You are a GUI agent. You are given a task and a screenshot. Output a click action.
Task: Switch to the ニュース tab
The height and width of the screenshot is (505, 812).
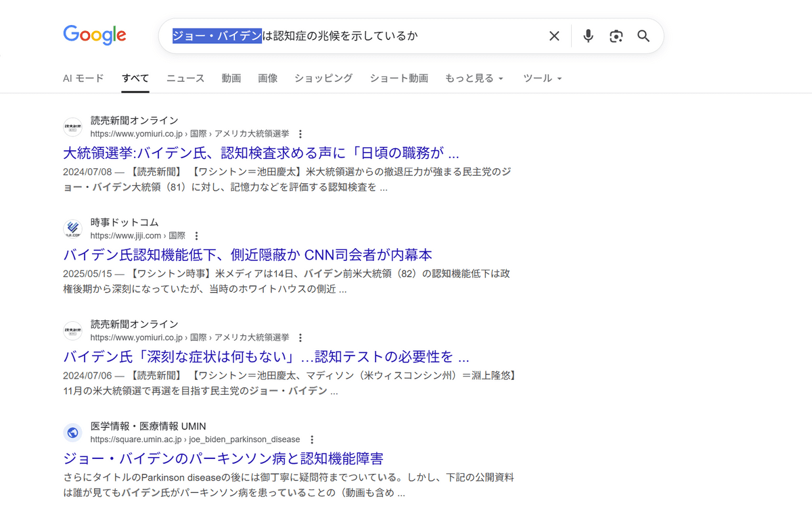(x=185, y=78)
